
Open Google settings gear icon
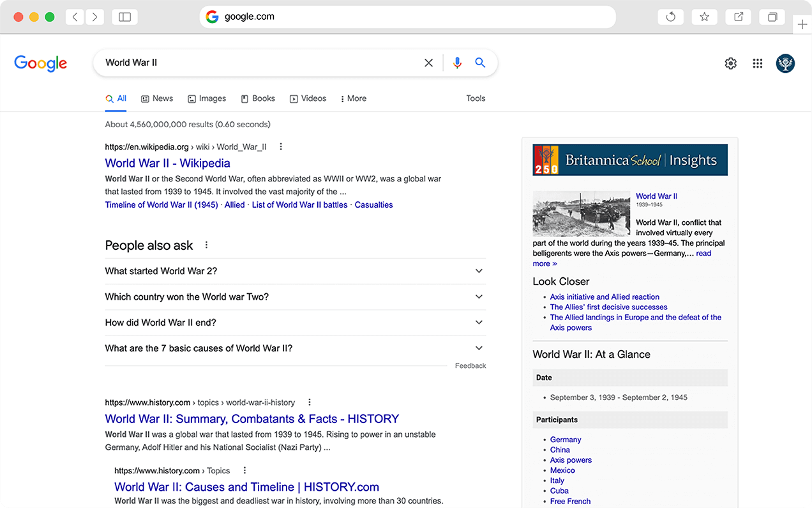(731, 63)
